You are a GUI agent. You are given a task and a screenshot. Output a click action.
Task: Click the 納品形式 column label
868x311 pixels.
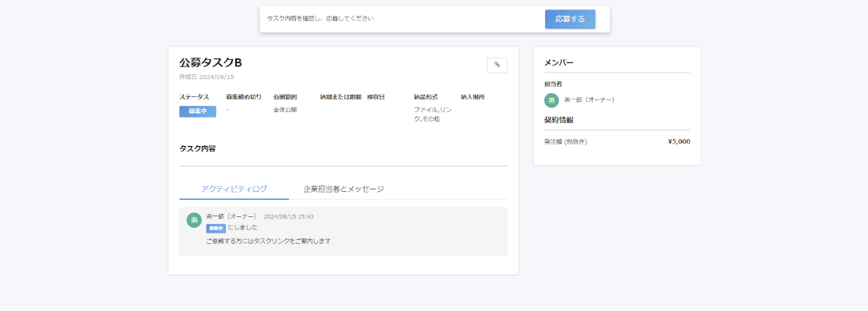click(425, 97)
